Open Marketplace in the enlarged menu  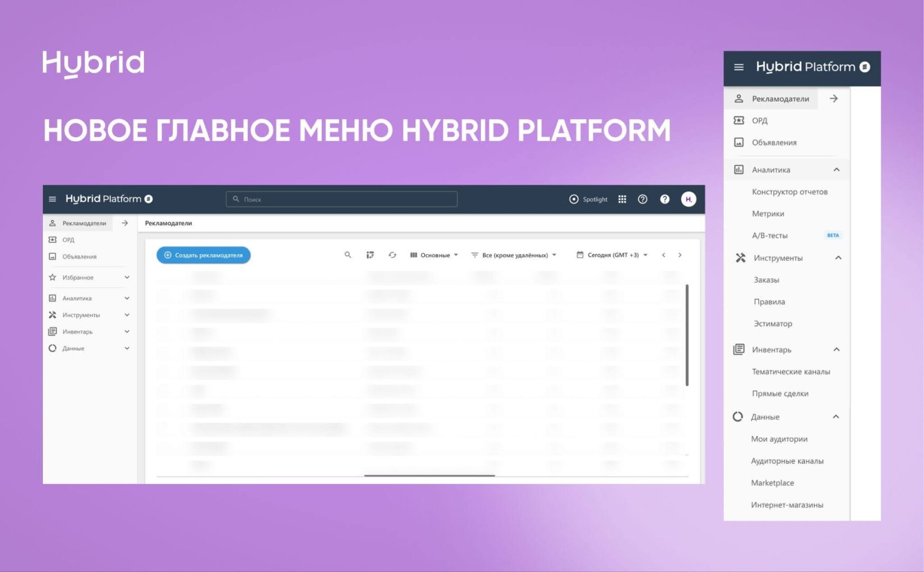[x=772, y=483]
